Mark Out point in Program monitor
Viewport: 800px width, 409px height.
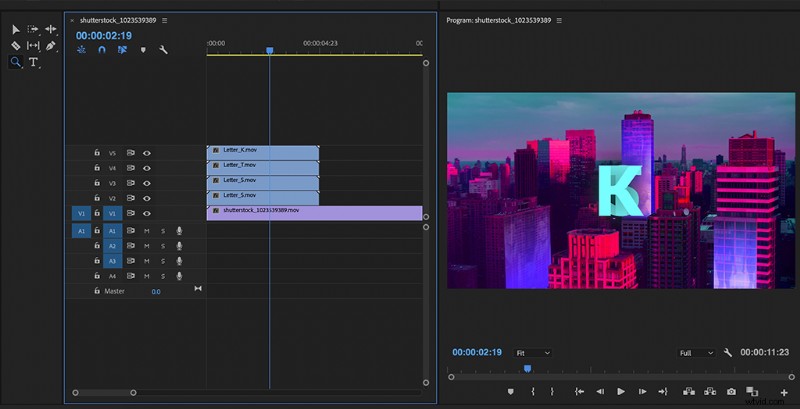pos(552,392)
